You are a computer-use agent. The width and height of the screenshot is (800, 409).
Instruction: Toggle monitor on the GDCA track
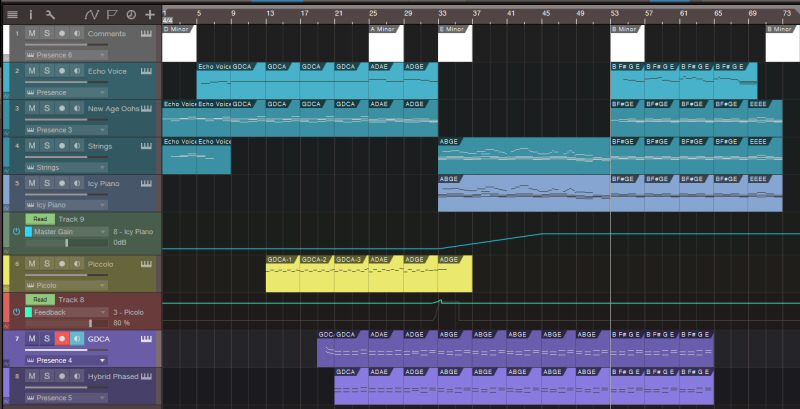(77, 339)
